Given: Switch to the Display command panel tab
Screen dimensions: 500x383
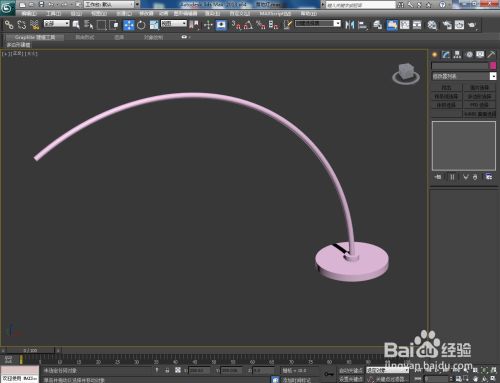Looking at the screenshot, I should 480,55.
